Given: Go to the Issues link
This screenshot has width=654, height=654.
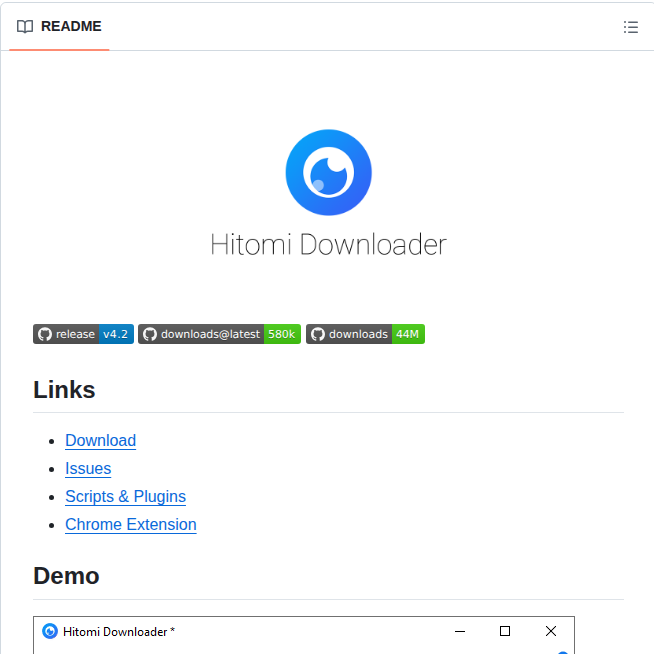Looking at the screenshot, I should pyautogui.click(x=88, y=468).
